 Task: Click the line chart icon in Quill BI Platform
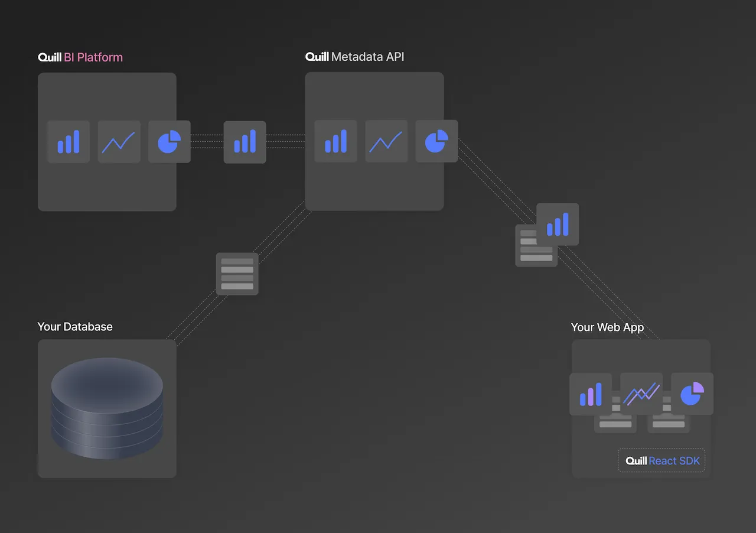pyautogui.click(x=119, y=142)
